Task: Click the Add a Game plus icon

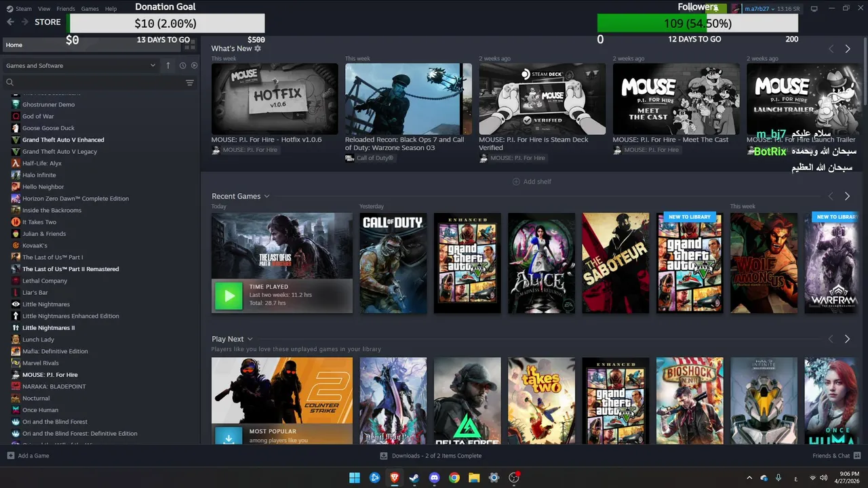Action: (x=10, y=455)
